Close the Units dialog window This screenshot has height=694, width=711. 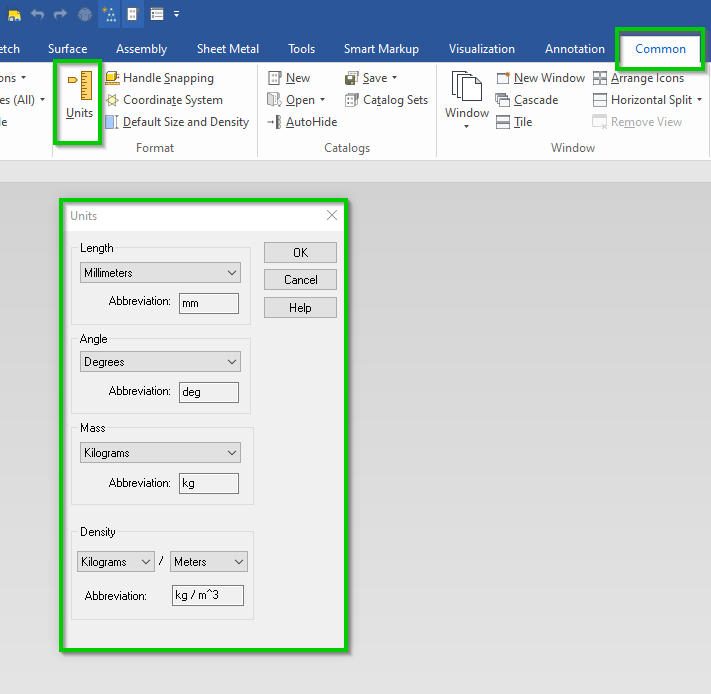pos(332,215)
